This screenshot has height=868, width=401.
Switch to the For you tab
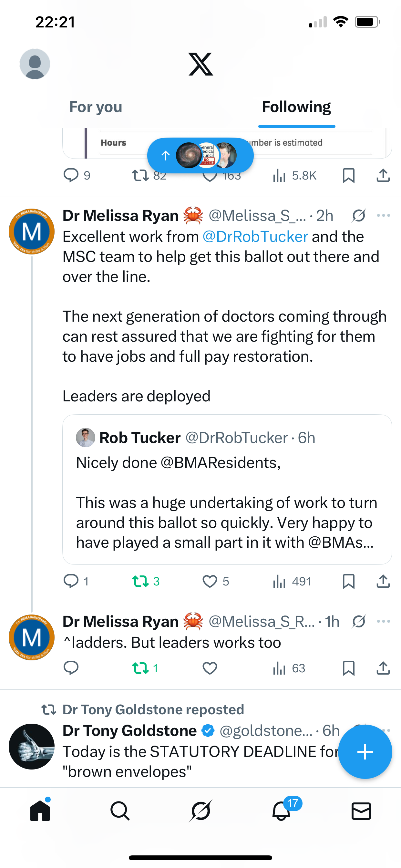(96, 107)
